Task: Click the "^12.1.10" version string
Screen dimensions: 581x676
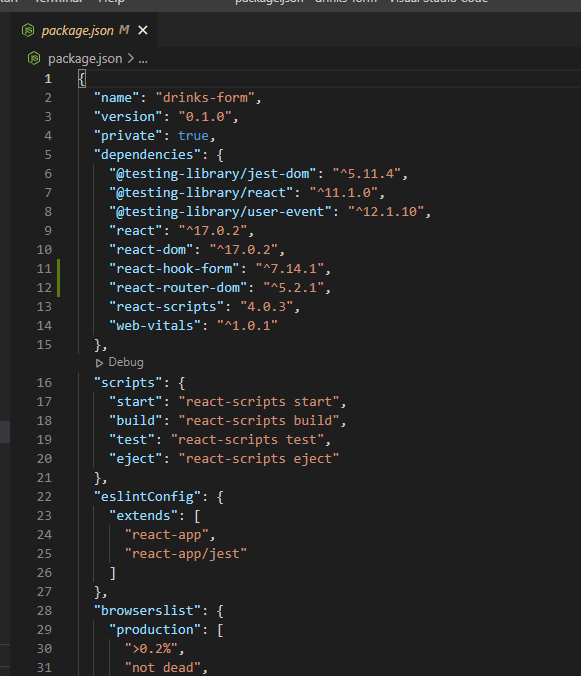Action: 387,212
